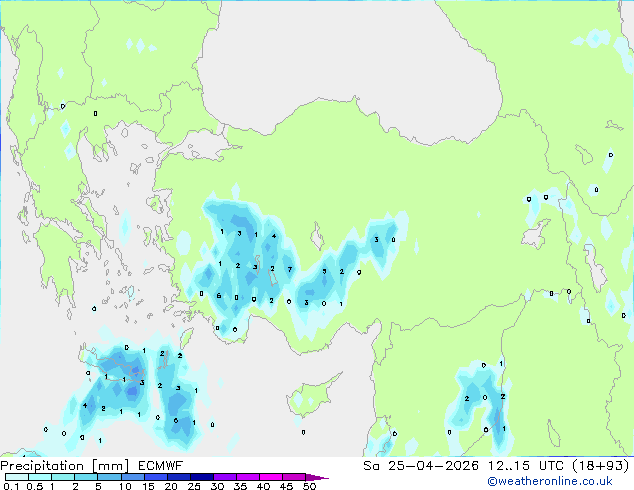Click the "(18+93)" forecast run text
Viewport: 634px width, 490px height.
[601, 466]
